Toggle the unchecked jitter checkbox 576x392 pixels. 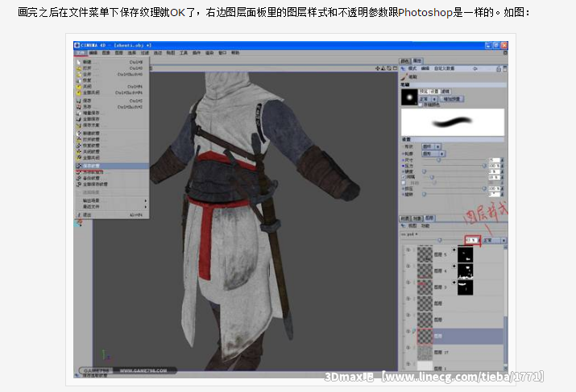(x=404, y=183)
